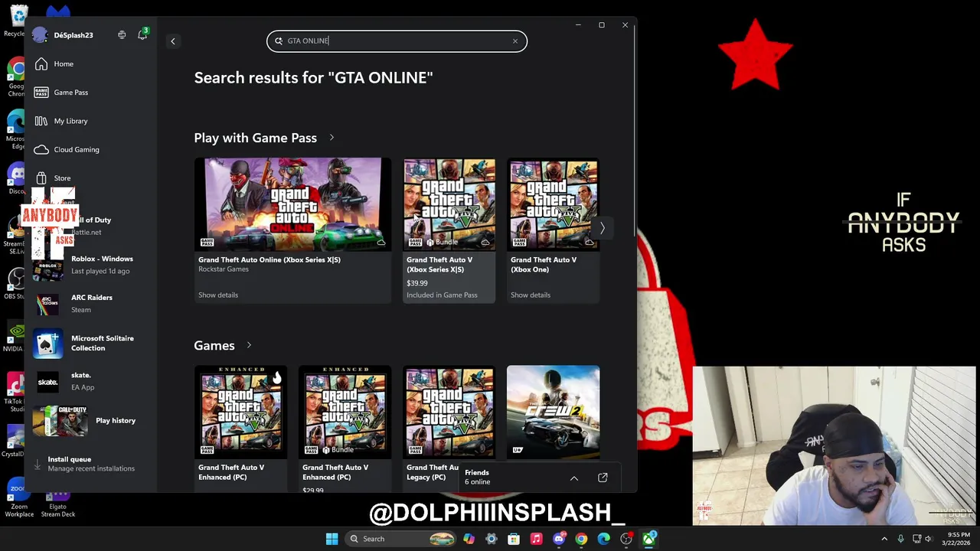980x551 pixels.
Task: Open Grand Theft Auto V Xbox One cover
Action: [x=554, y=204]
